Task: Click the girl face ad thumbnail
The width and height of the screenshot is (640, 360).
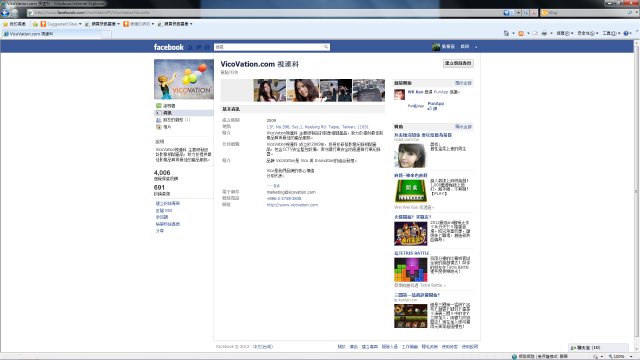Action: (410, 155)
